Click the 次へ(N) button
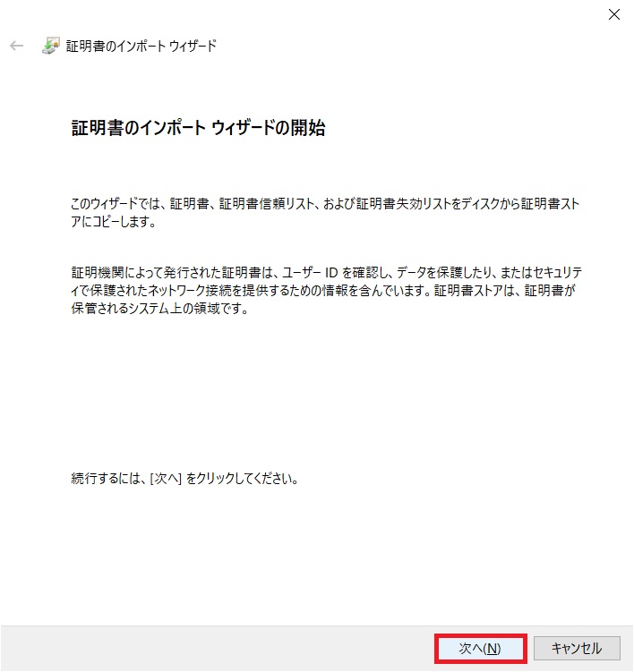Screen dimensions: 634x672 (480, 648)
